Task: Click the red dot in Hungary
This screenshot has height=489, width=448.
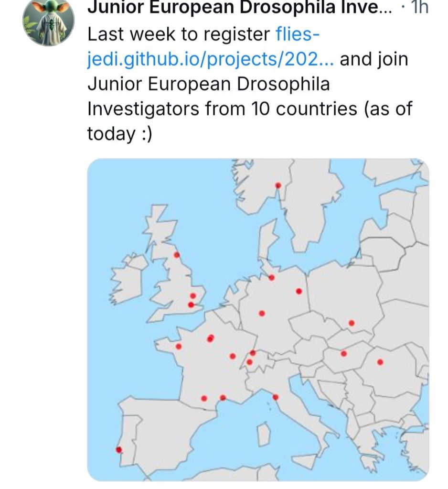Action: coord(343,354)
